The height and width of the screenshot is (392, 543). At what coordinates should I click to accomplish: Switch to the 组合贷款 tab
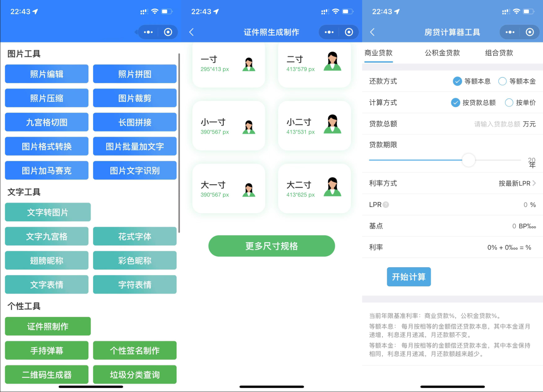[498, 53]
